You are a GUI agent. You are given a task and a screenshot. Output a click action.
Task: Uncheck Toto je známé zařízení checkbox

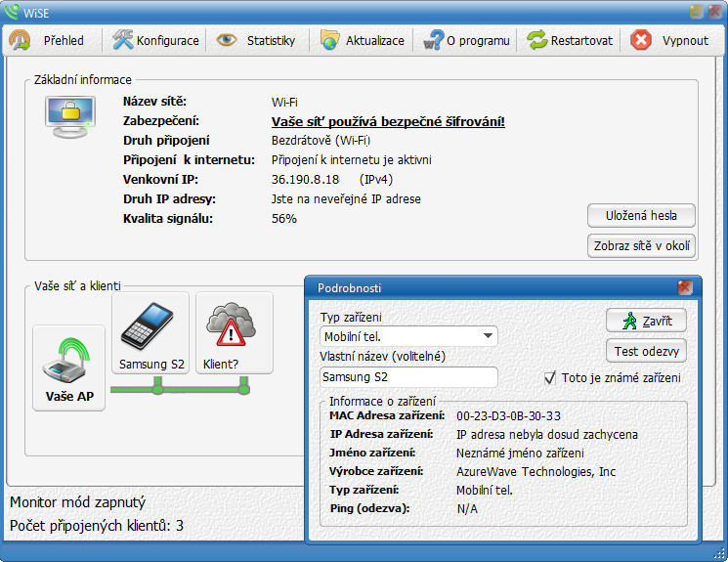(x=550, y=378)
